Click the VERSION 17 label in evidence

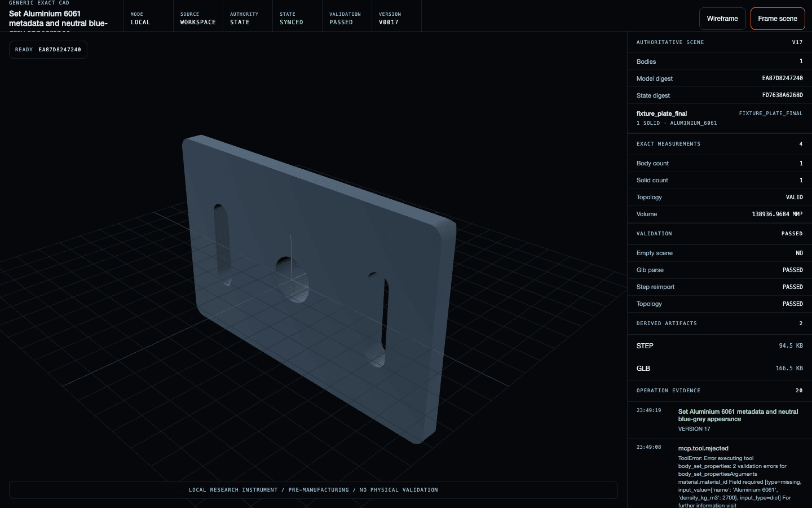[x=694, y=429]
